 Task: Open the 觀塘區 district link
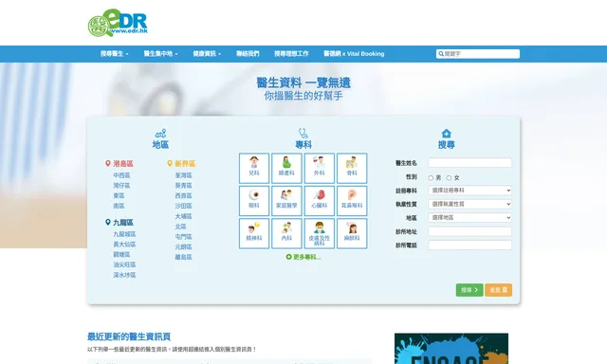click(121, 255)
